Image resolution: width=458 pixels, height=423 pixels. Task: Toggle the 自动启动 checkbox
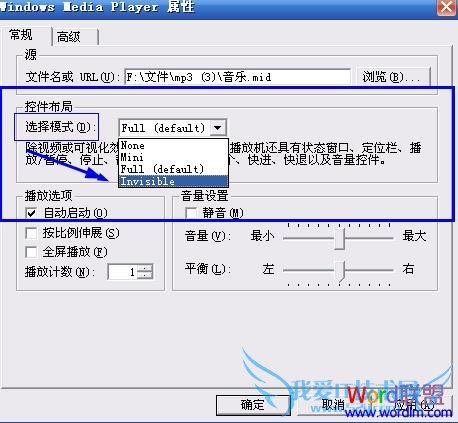(31, 213)
